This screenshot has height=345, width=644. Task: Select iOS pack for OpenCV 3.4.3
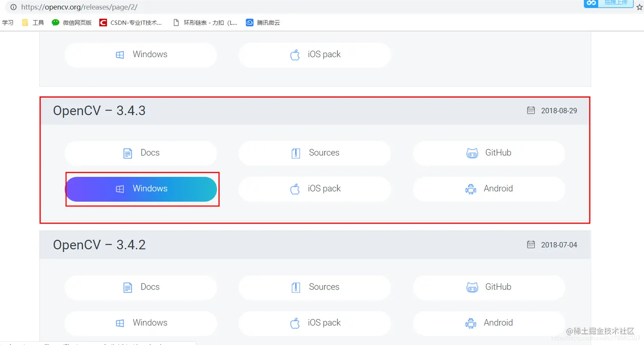[315, 189]
